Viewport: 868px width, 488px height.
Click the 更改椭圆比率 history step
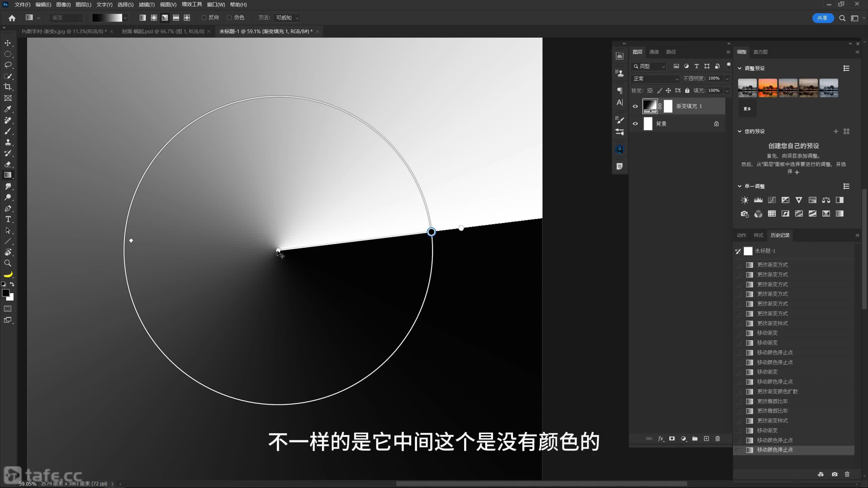[772, 401]
